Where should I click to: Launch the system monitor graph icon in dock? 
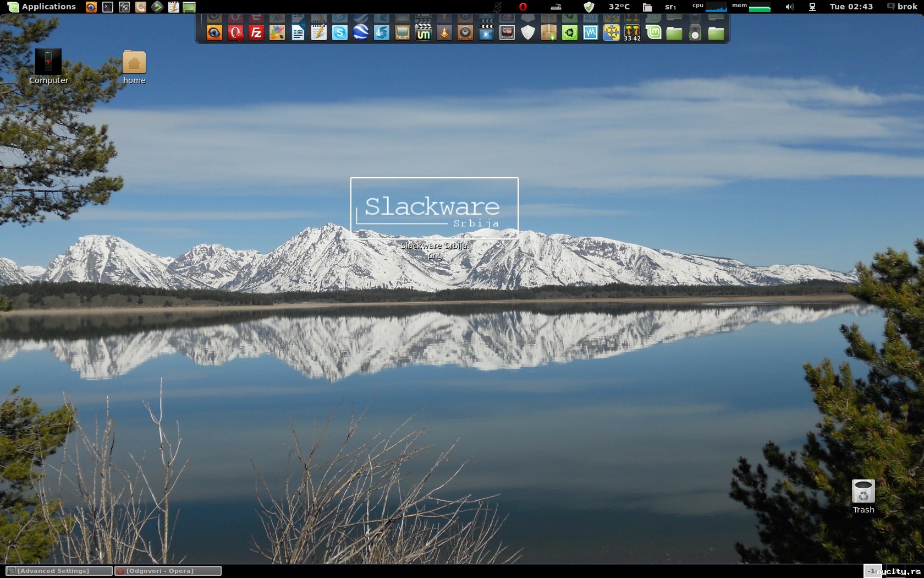pos(591,33)
